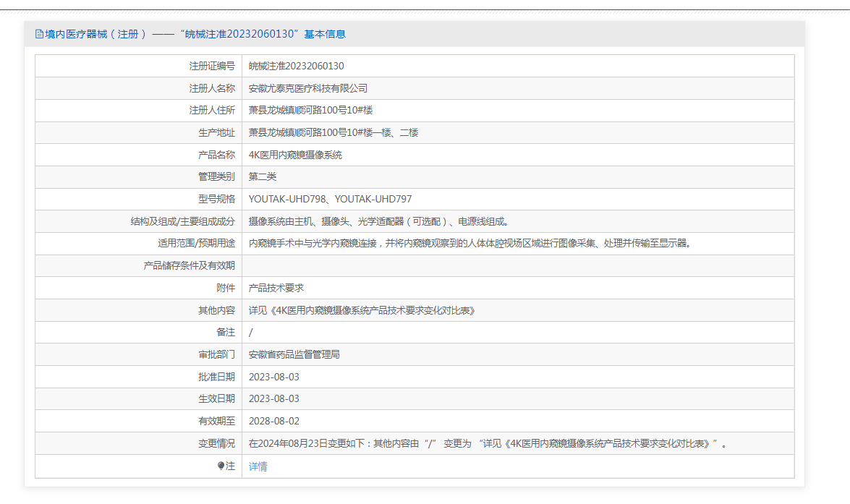Click the 注册证编号 label
The width and height of the screenshot is (850, 504).
pyautogui.click(x=212, y=66)
